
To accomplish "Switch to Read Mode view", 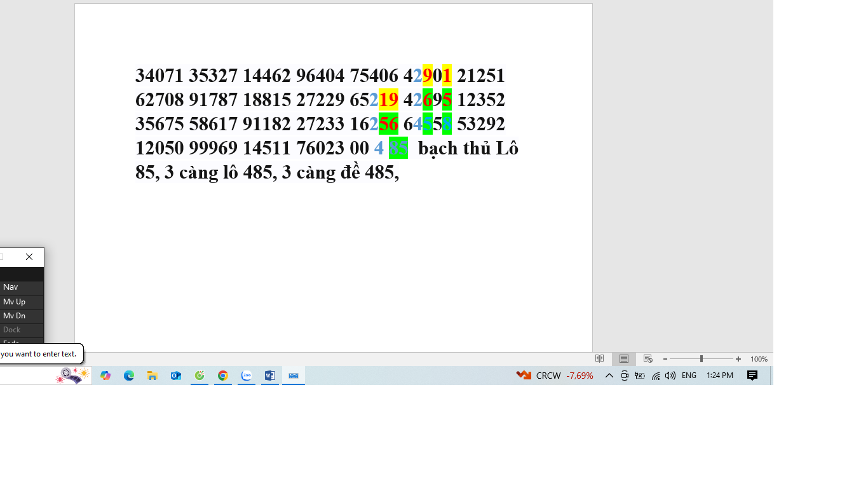I will click(599, 359).
